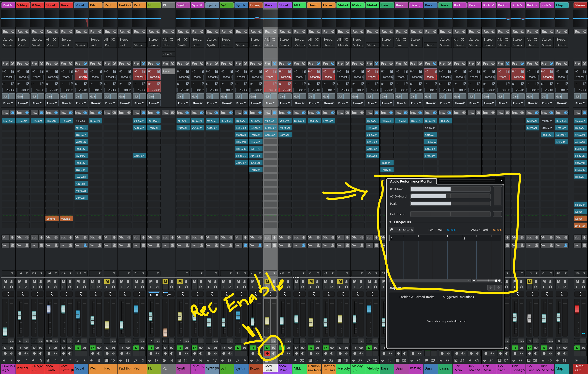Zoom out dropout timeline with minus
Screen dimensions: 588x374
(x=474, y=280)
